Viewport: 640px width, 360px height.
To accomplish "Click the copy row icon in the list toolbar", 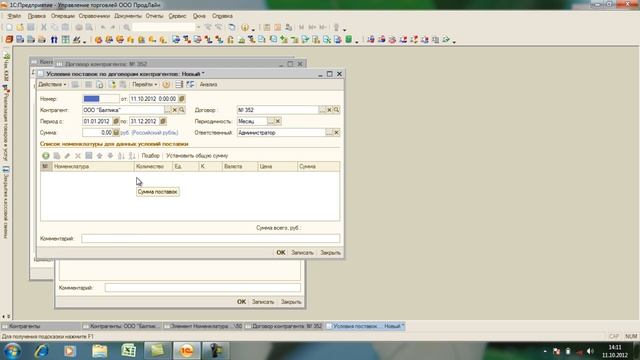I will pyautogui.click(x=56, y=156).
